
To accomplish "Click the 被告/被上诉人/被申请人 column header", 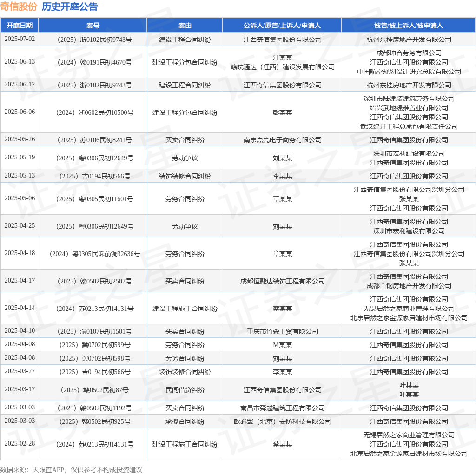I will 409,26.
